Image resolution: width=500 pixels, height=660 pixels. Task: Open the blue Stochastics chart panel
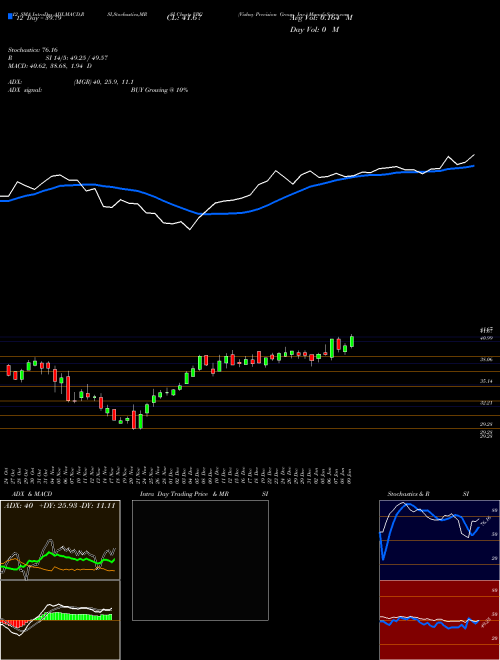[x=439, y=540]
